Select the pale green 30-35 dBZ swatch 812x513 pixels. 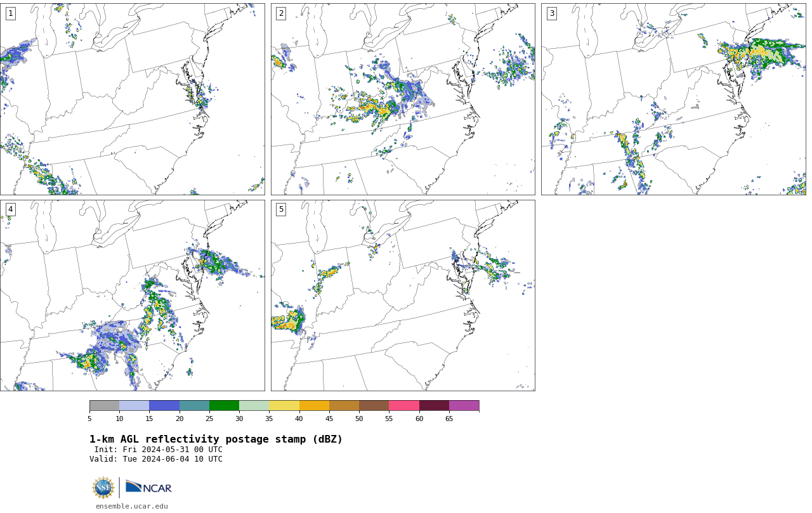254,406
